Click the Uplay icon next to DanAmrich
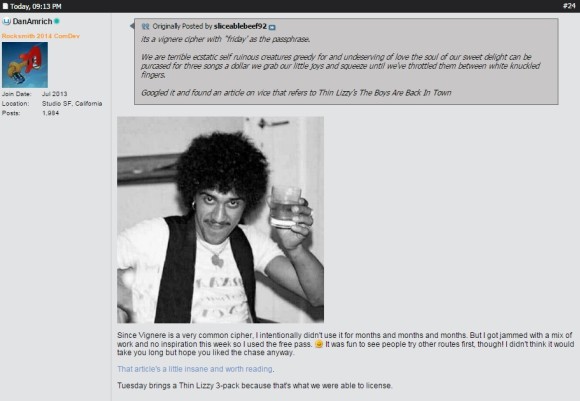The width and height of the screenshot is (580, 401). (6, 21)
